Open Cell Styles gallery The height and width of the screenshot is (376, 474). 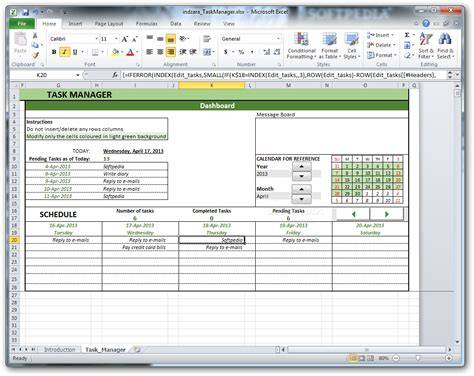tap(352, 46)
